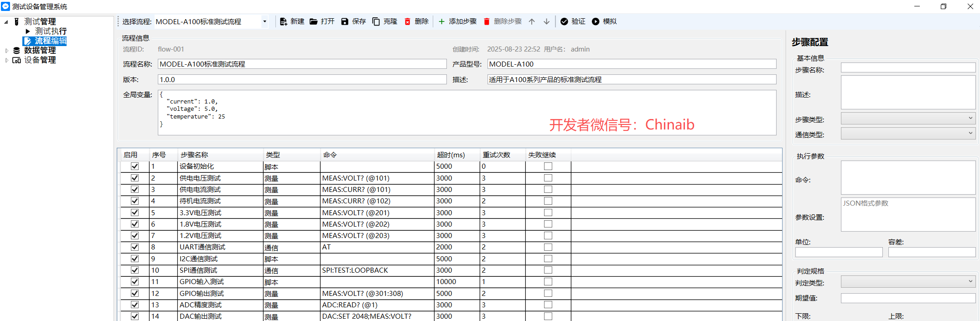This screenshot has width=980, height=321.
Task: Save the flow using 保存 icon
Action: pos(345,21)
